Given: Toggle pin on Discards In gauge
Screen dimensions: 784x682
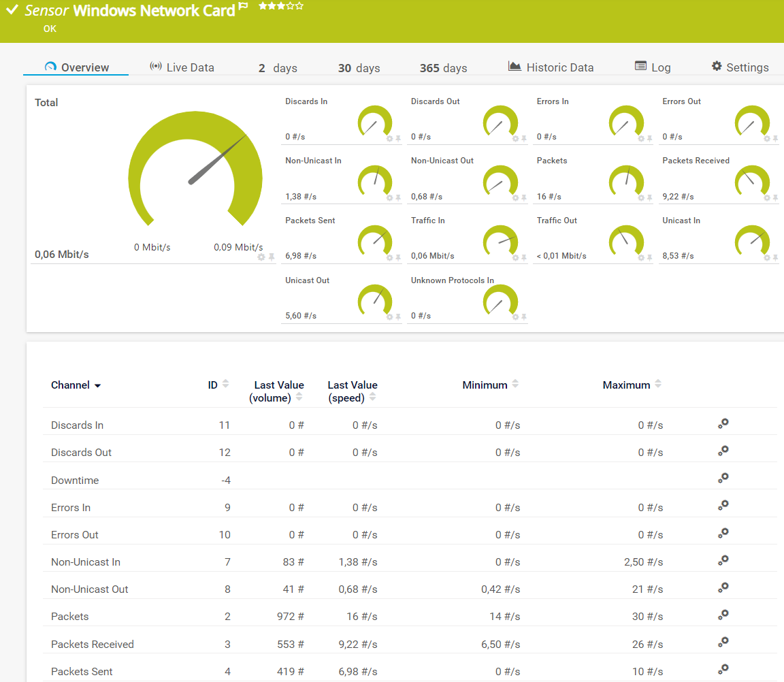Looking at the screenshot, I should (x=399, y=139).
